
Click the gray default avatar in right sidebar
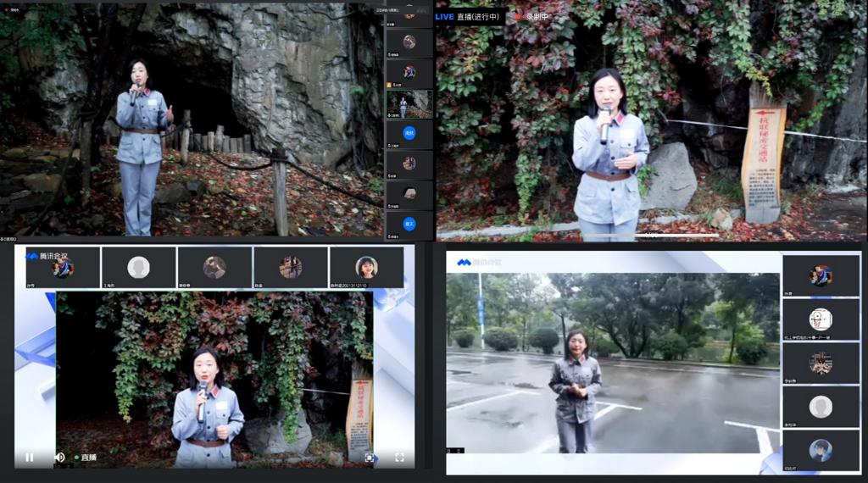(820, 407)
